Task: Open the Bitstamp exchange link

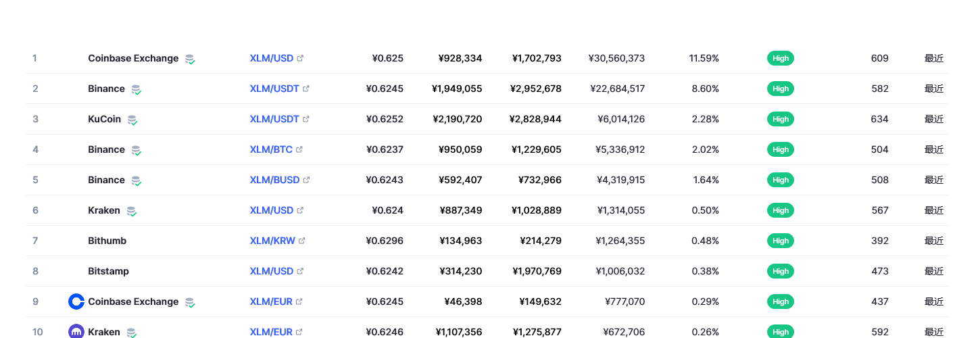Action: pos(108,271)
